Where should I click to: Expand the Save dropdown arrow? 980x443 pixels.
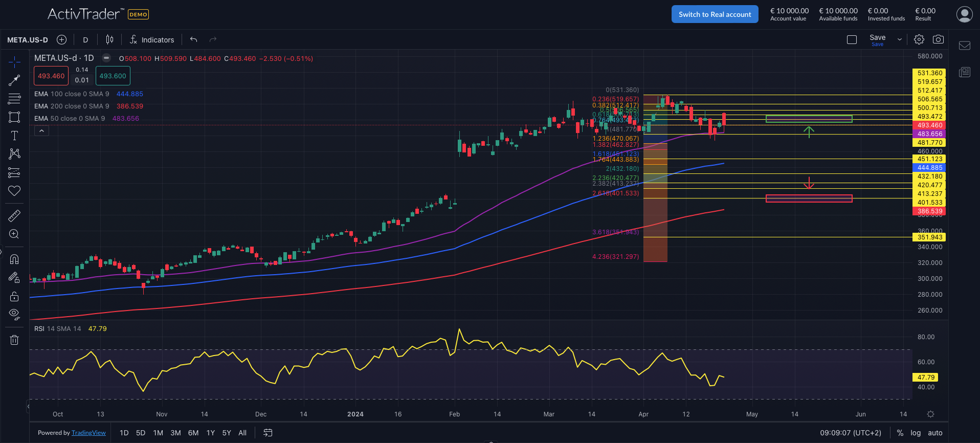900,39
